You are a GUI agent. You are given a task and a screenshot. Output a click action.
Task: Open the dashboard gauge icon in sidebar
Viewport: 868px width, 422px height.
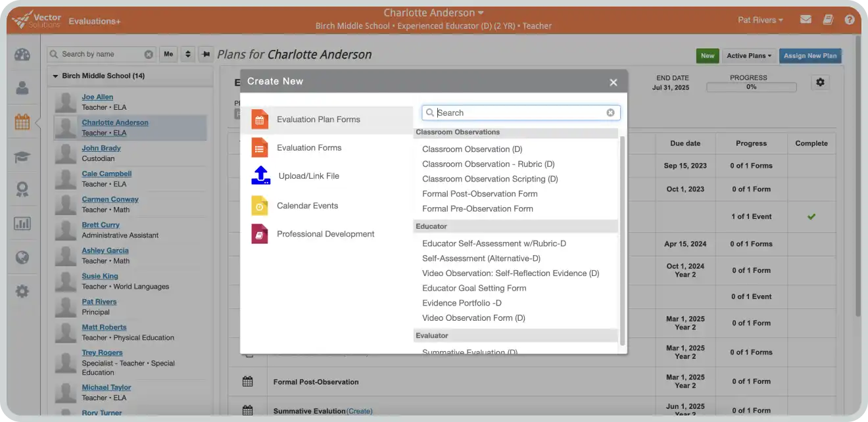pyautogui.click(x=22, y=55)
